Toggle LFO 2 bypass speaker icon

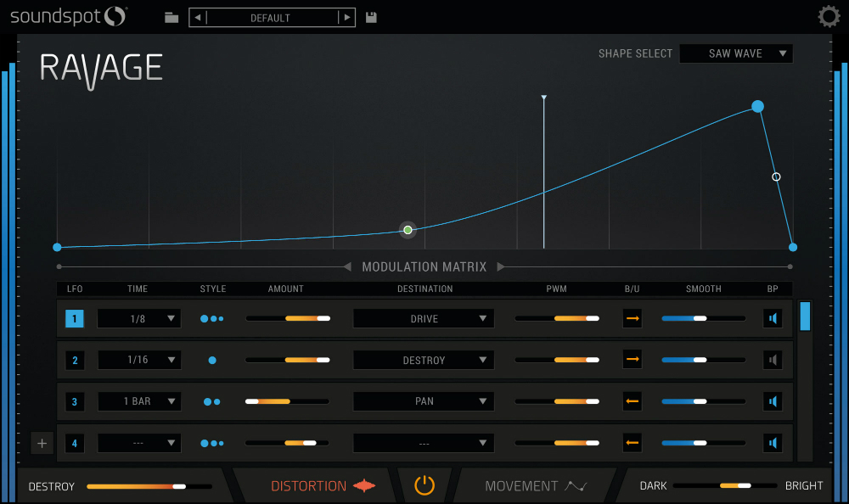[773, 360]
